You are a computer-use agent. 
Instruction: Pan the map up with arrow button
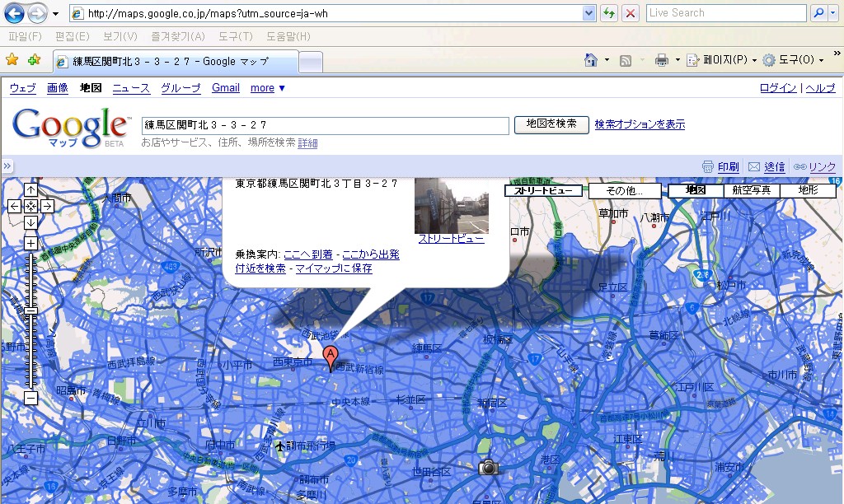pos(30,190)
